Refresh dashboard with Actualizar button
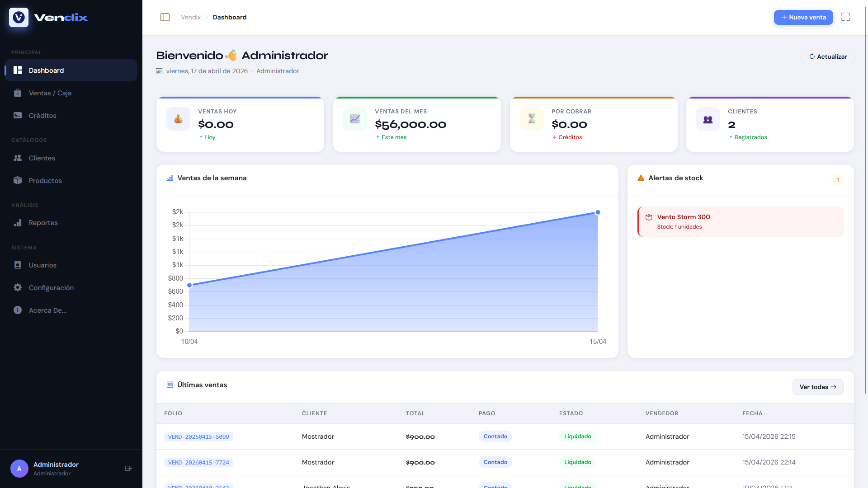Screen dimensions: 868x488 (828, 56)
